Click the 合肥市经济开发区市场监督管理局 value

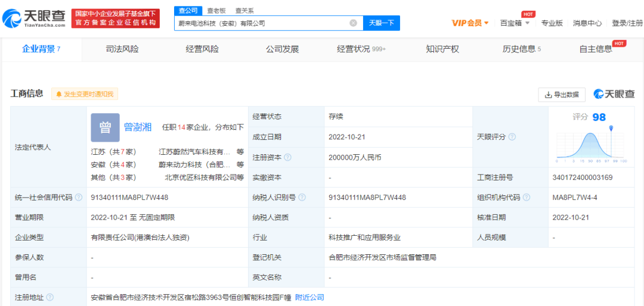point(382,258)
